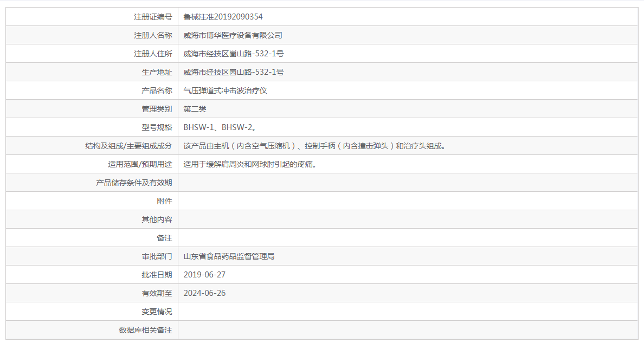Click the 其他内容 label
This screenshot has height=343, width=644.
(x=157, y=219)
